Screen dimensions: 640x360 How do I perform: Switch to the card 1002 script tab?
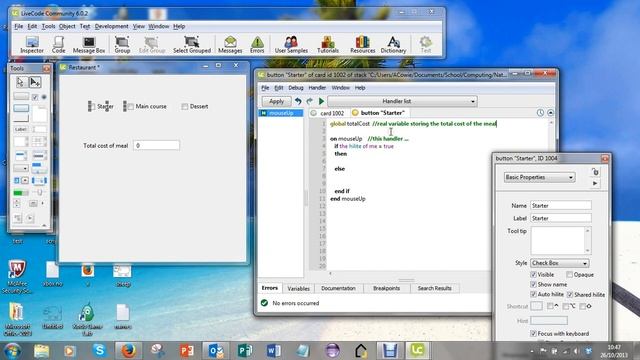click(x=328, y=113)
